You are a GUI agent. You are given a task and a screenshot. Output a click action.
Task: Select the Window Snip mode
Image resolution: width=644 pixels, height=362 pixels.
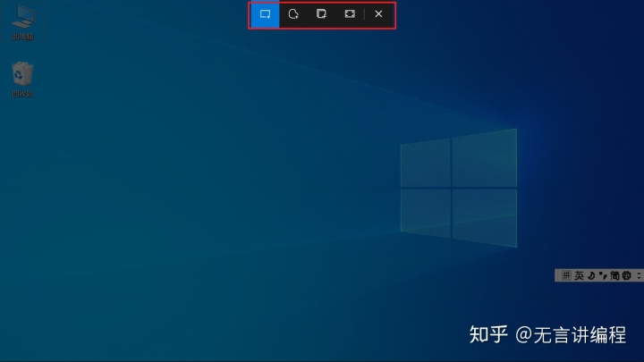pyautogui.click(x=321, y=15)
